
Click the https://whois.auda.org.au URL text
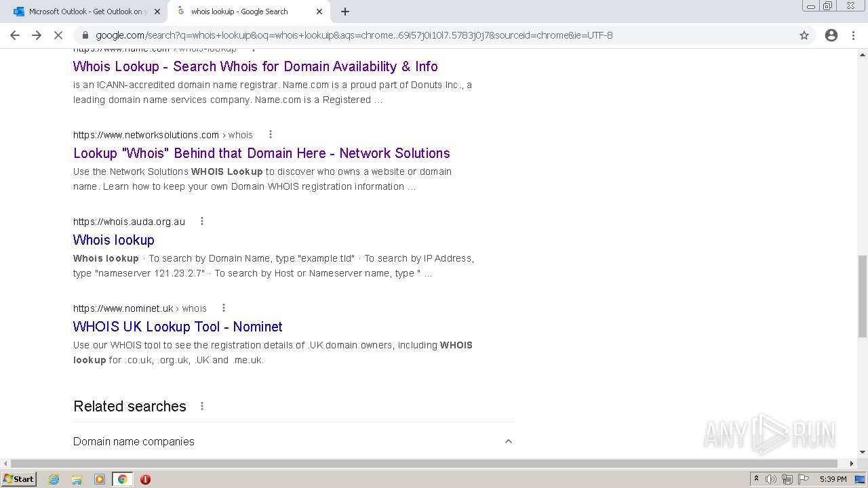pyautogui.click(x=129, y=222)
